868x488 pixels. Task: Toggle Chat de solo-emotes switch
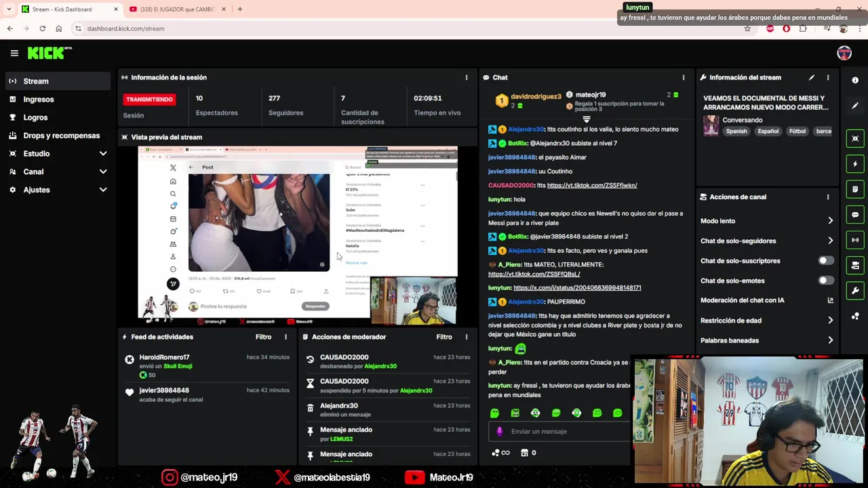(825, 281)
